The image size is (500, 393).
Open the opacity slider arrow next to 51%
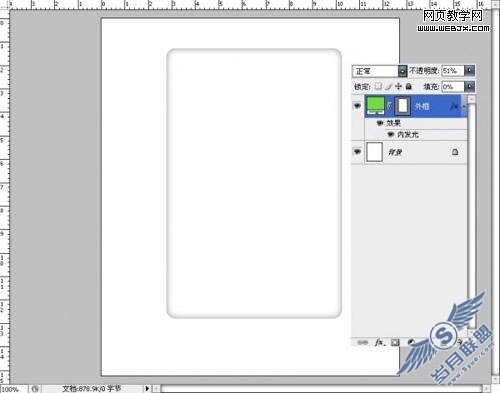pyautogui.click(x=469, y=71)
